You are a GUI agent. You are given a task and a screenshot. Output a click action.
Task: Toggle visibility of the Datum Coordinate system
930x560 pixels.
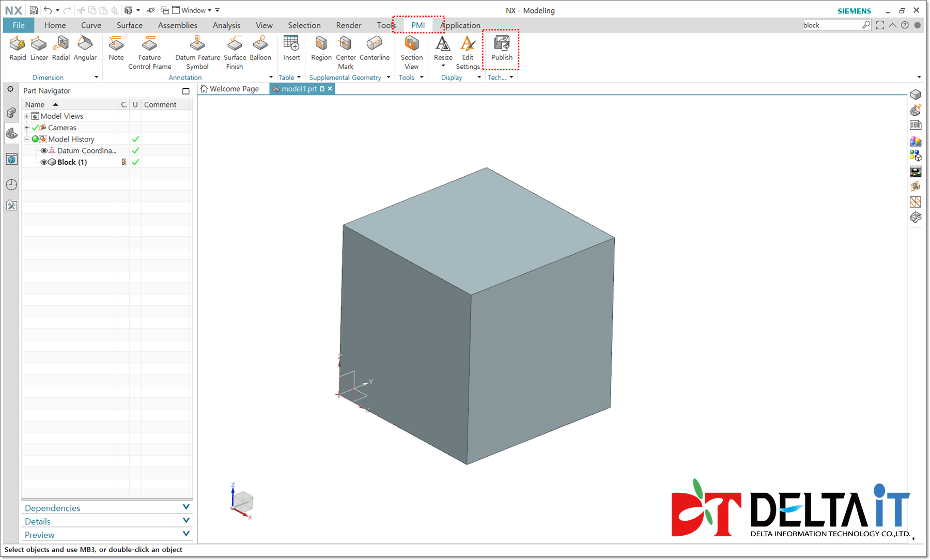(x=44, y=150)
